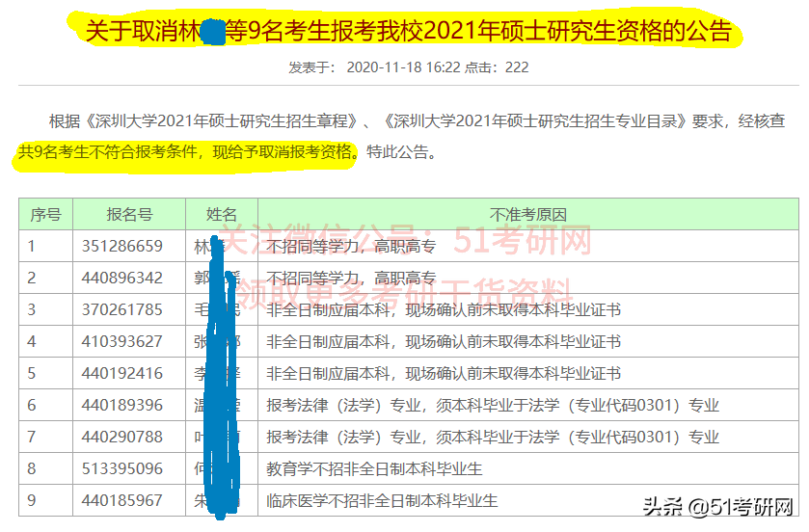
Task: Select the 不准考原因 column header
Action: pos(527,215)
